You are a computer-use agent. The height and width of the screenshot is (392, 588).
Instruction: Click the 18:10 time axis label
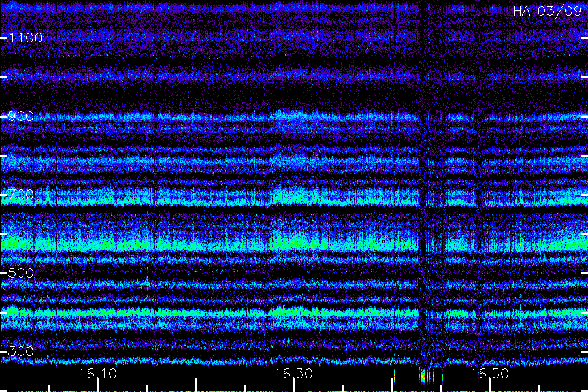98,374
